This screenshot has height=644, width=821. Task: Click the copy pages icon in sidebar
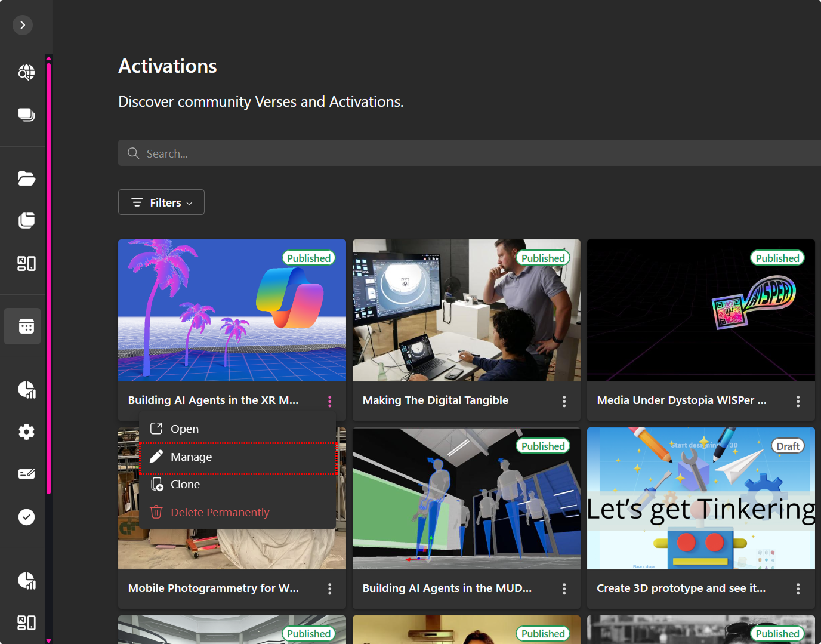pyautogui.click(x=26, y=220)
